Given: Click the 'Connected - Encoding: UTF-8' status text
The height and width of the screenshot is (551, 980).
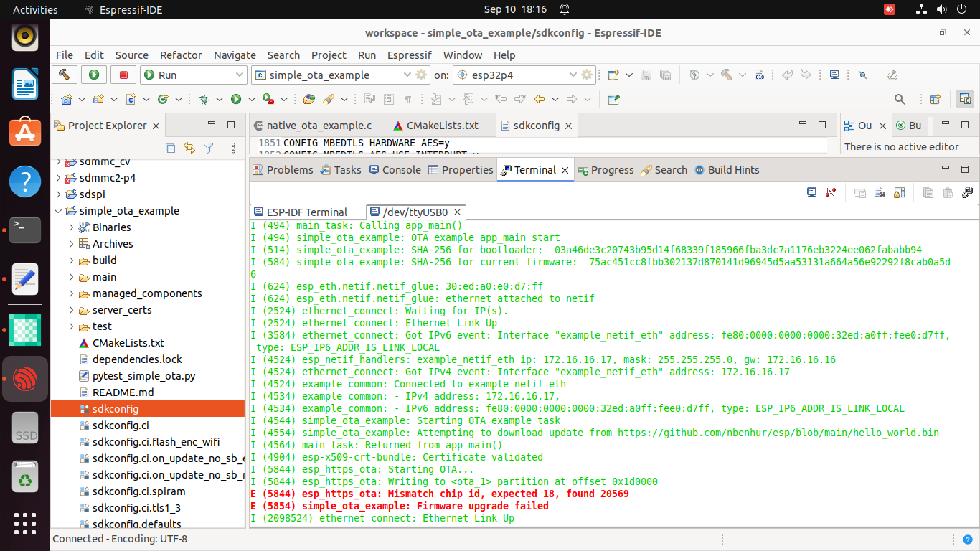Looking at the screenshot, I should pos(120,539).
